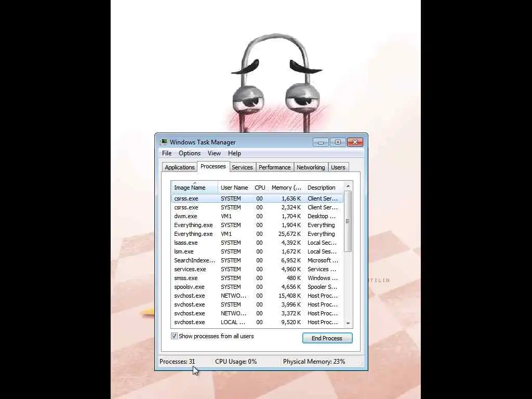This screenshot has height=399, width=532.
Task: Select svchost.exe run by LOCAL user
Action: point(257,322)
